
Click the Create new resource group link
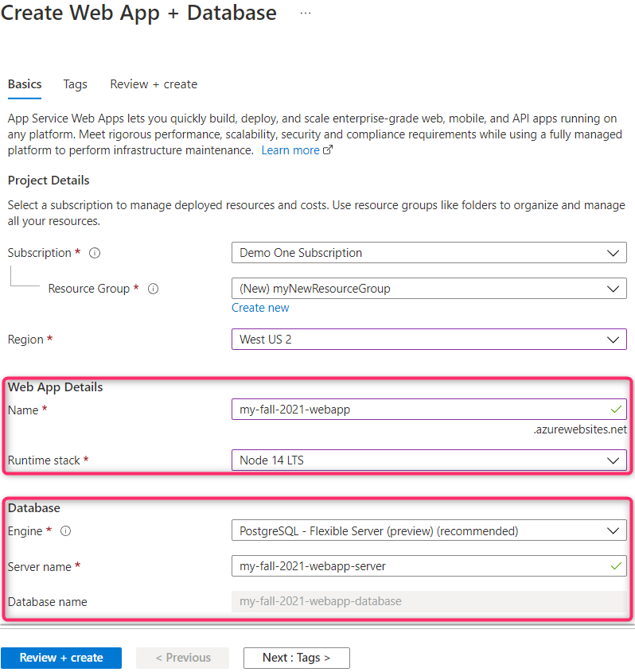click(x=260, y=308)
